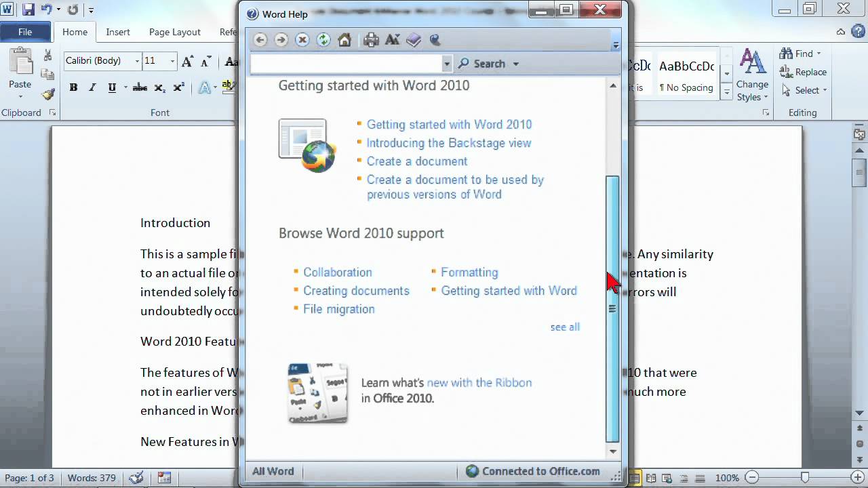Cut selection with scissors icon
The height and width of the screenshot is (488, 868).
47,55
